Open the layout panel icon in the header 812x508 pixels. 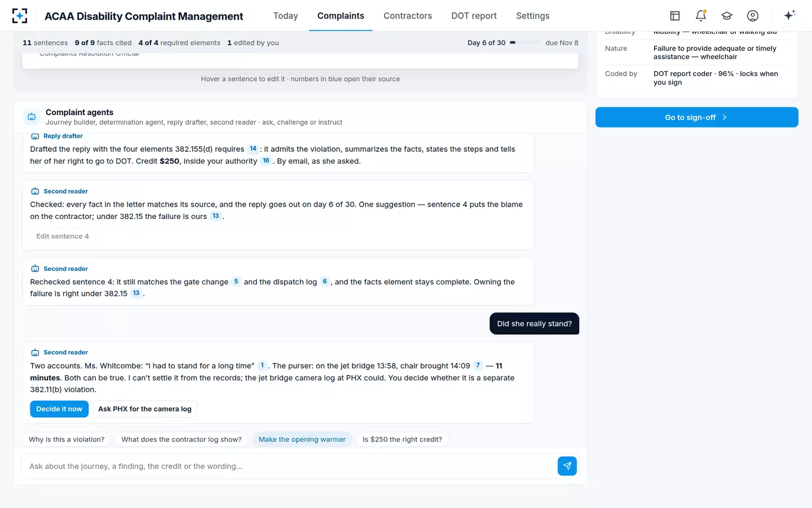click(675, 16)
